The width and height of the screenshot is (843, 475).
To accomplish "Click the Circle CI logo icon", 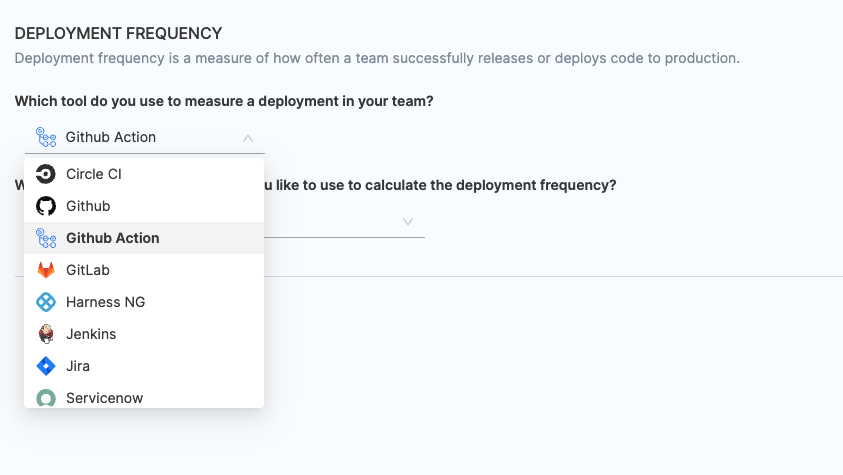I will click(46, 174).
